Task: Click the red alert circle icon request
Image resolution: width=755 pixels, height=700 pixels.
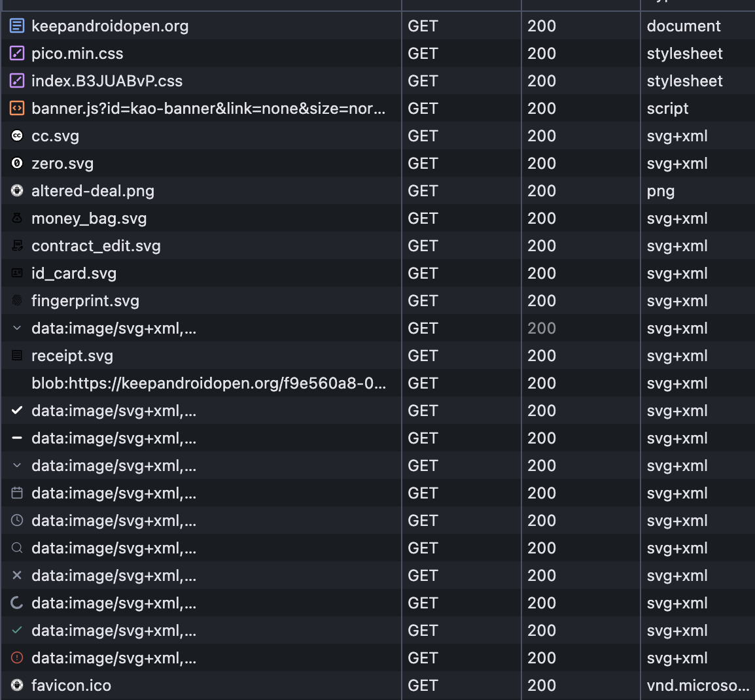Action: click(x=17, y=658)
